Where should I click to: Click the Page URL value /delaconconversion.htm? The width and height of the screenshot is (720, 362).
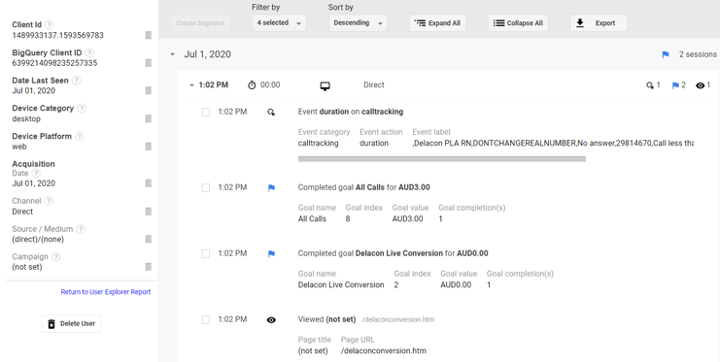pos(383,351)
